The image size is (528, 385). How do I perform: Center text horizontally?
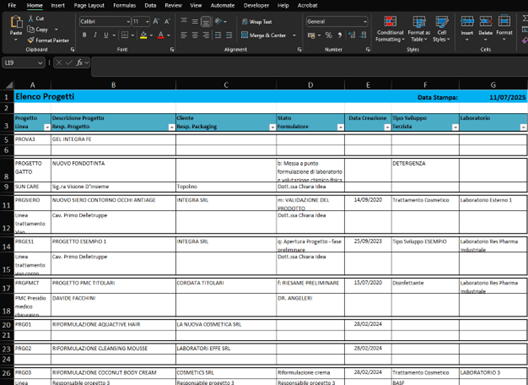click(195, 35)
